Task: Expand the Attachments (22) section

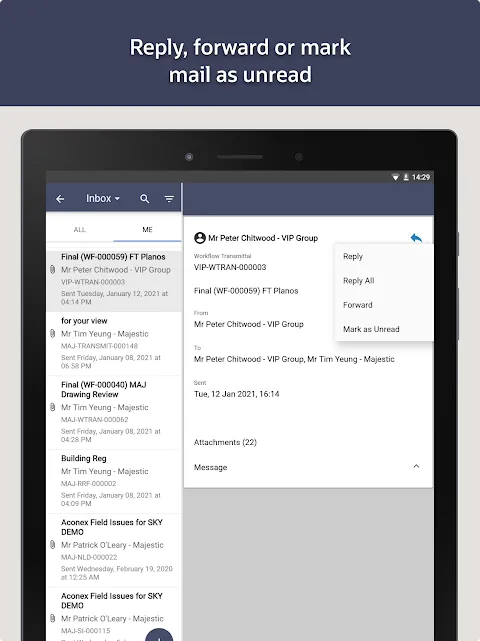Action: click(x=225, y=442)
